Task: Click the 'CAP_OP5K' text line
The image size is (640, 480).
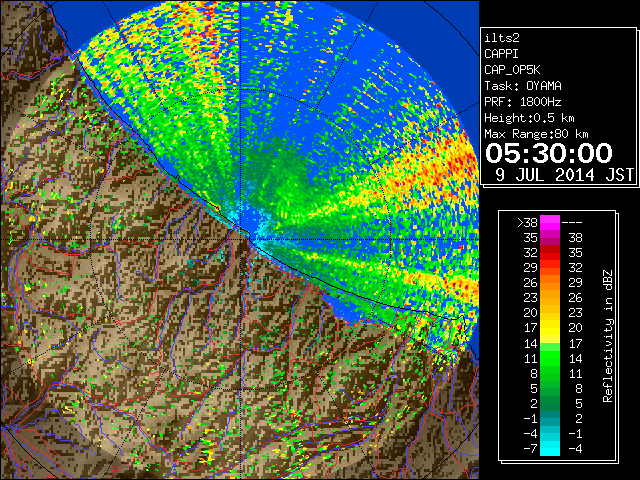Action: click(x=512, y=70)
